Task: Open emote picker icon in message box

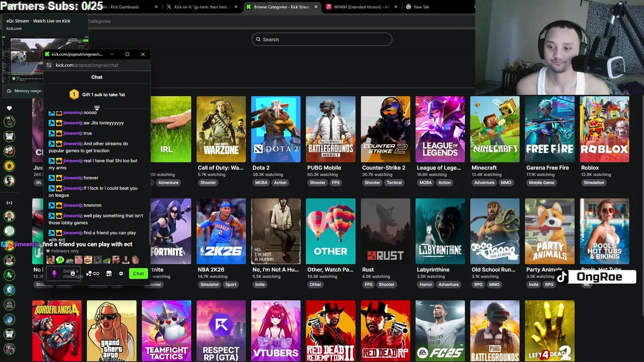Action: pyautogui.click(x=72, y=274)
